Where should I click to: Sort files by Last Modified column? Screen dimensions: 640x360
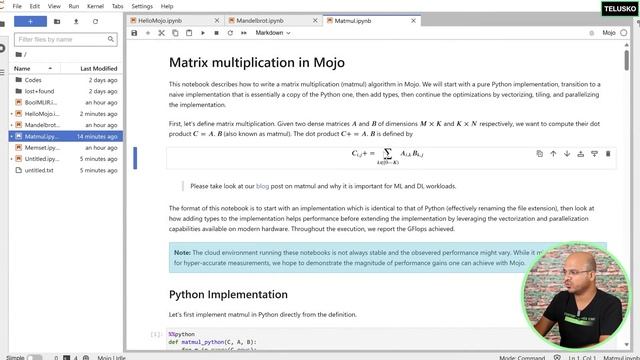(98, 69)
